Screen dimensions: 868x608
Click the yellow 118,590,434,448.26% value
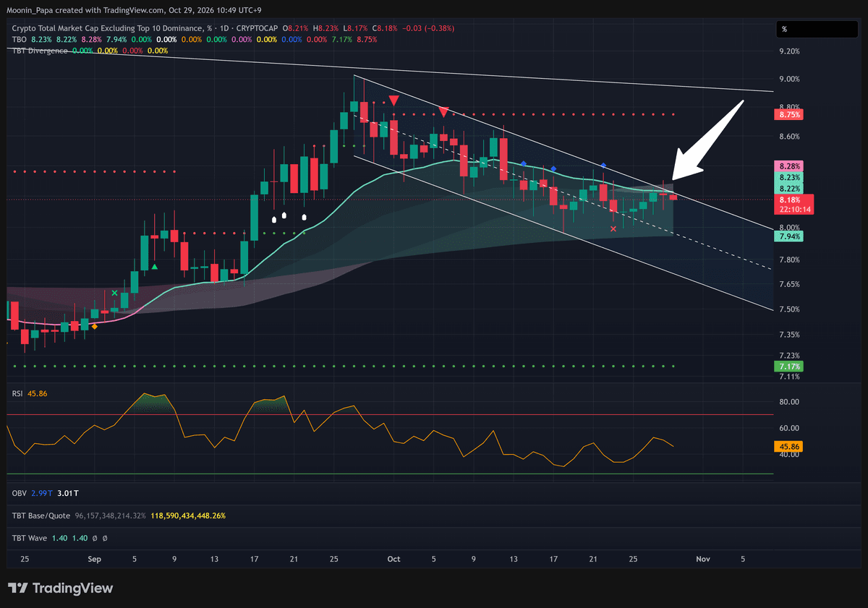[187, 516]
